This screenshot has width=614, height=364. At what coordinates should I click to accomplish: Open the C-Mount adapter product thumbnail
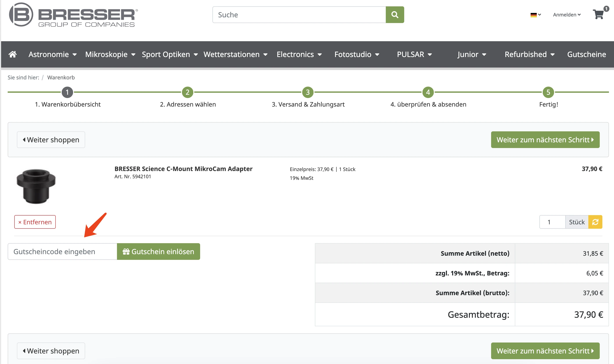36,186
